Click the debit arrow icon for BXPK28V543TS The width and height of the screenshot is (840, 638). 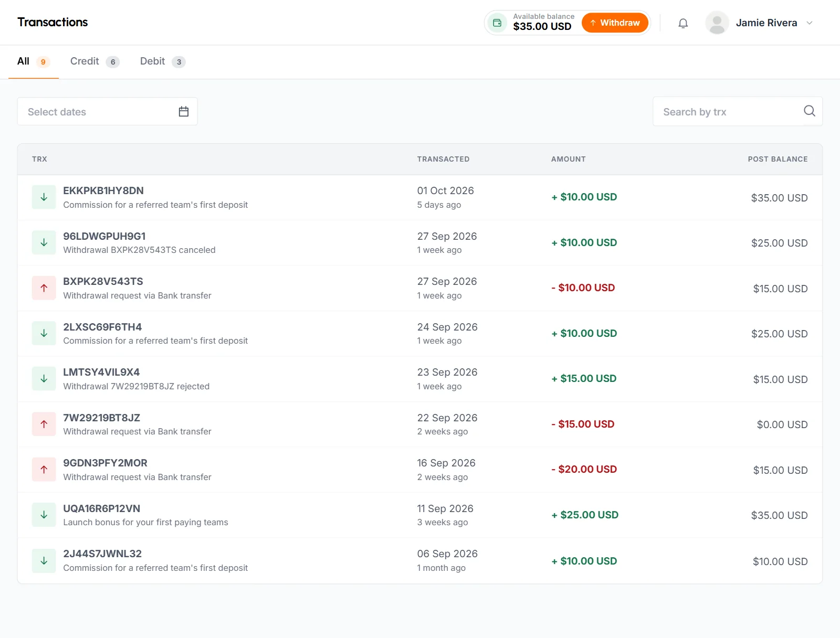pos(44,288)
